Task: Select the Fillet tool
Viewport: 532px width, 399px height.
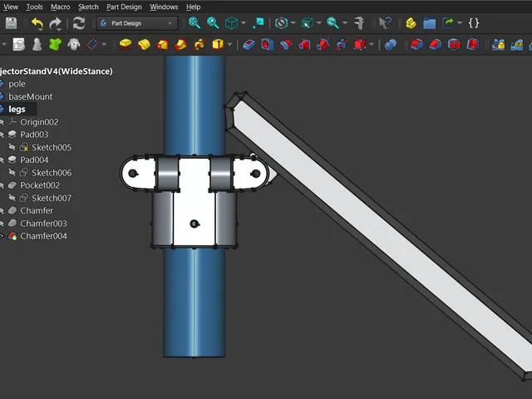Action: (417, 44)
